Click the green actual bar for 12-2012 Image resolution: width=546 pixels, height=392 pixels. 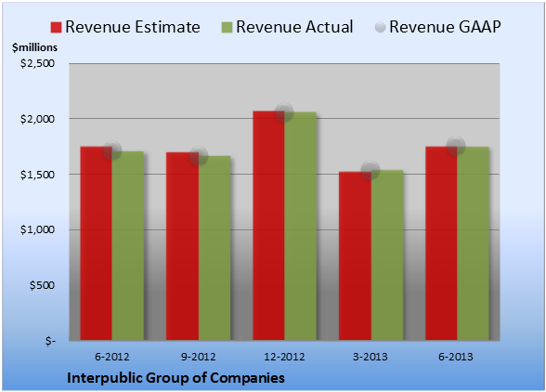point(301,226)
